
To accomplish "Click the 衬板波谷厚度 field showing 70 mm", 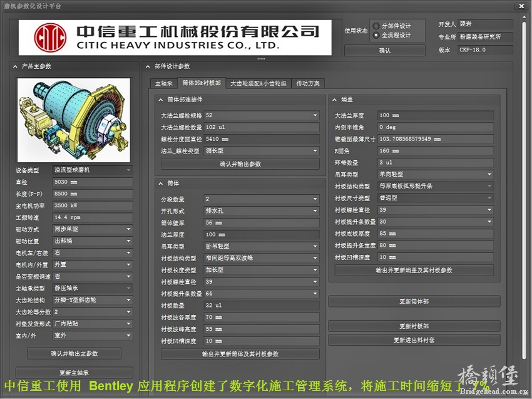I will click(x=262, y=317).
